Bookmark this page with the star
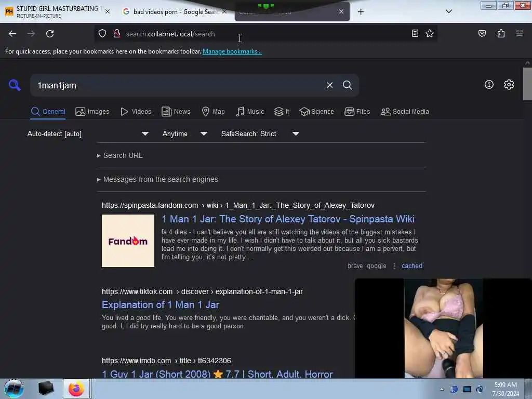Viewport: 532px width, 399px height. (x=430, y=33)
